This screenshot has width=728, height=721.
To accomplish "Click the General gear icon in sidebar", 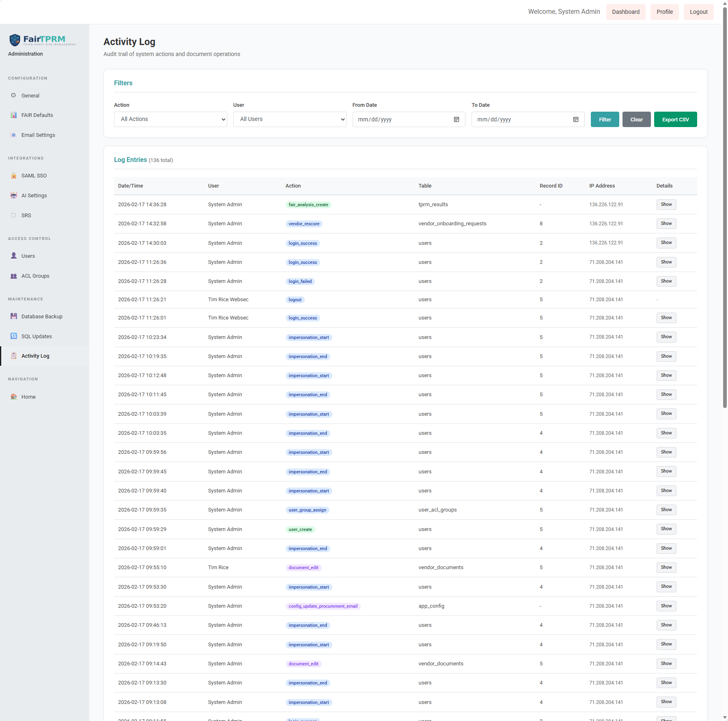I will pos(13,95).
